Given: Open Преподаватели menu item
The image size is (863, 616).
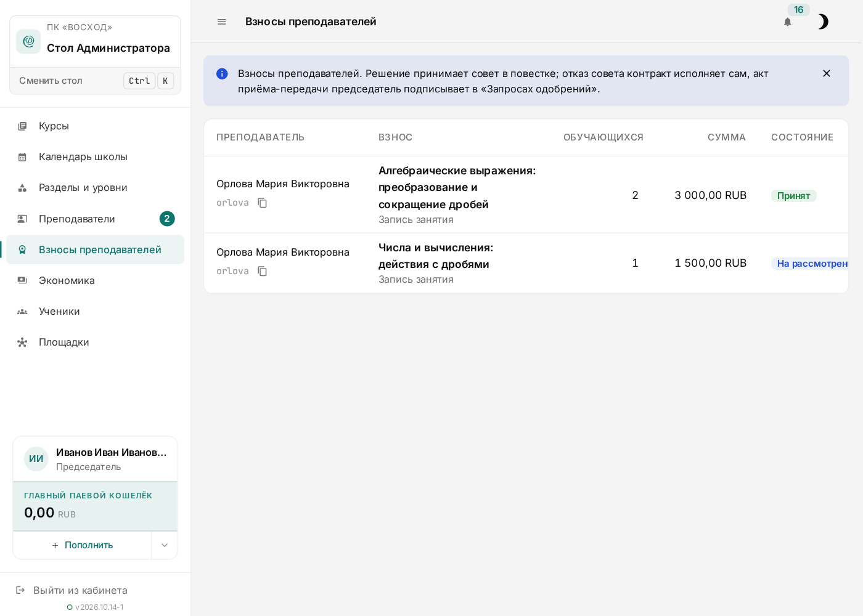Looking at the screenshot, I should [95, 219].
